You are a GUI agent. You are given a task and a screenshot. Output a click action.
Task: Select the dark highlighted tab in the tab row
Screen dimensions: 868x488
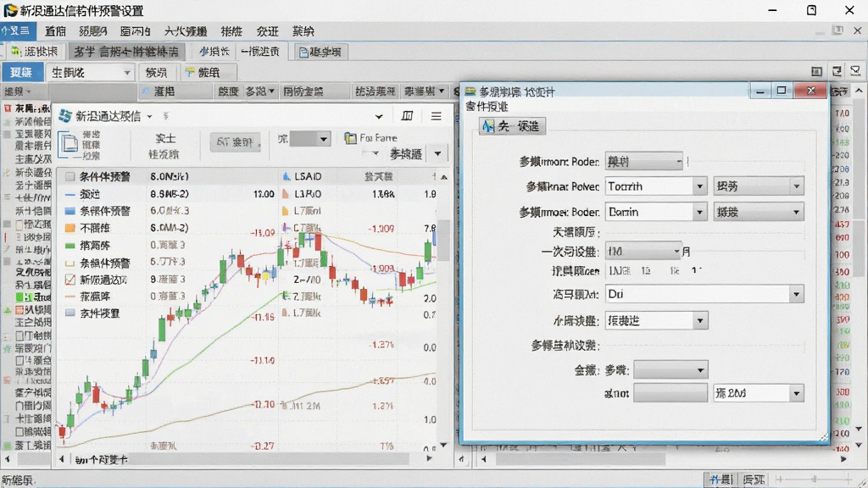click(x=126, y=52)
